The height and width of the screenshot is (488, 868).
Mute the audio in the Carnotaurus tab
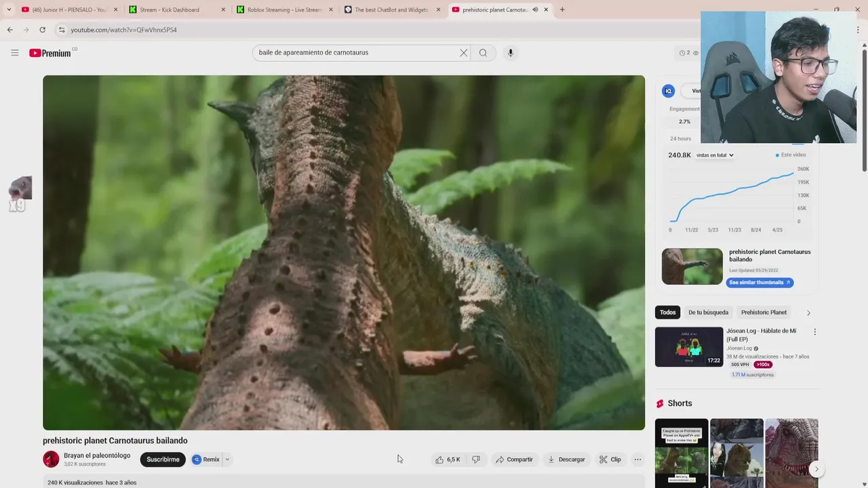(x=535, y=9)
